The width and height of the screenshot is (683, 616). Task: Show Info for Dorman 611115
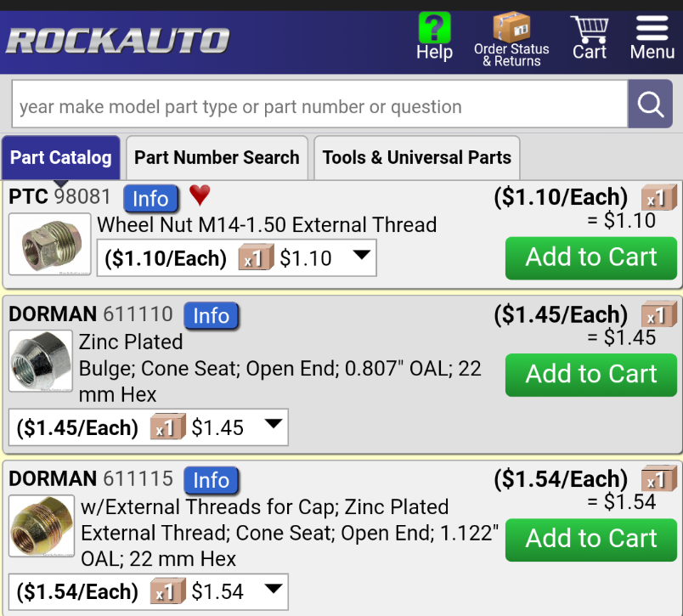click(212, 480)
